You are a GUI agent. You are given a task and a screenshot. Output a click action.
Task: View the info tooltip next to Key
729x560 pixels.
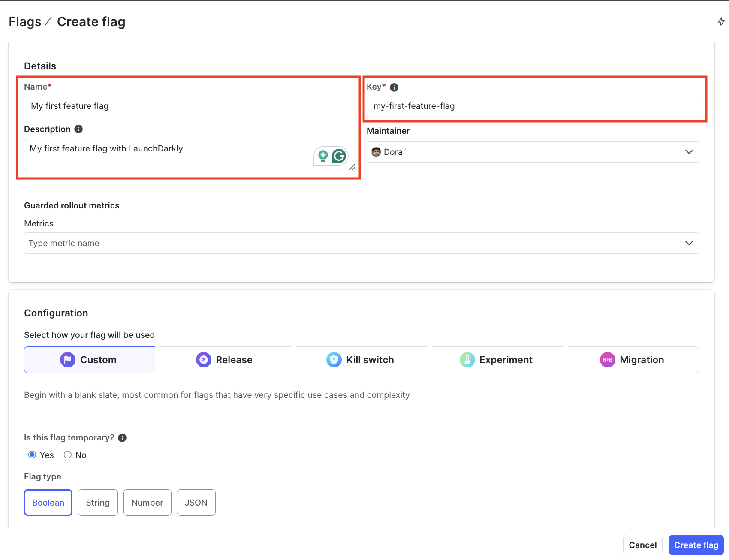tap(394, 87)
